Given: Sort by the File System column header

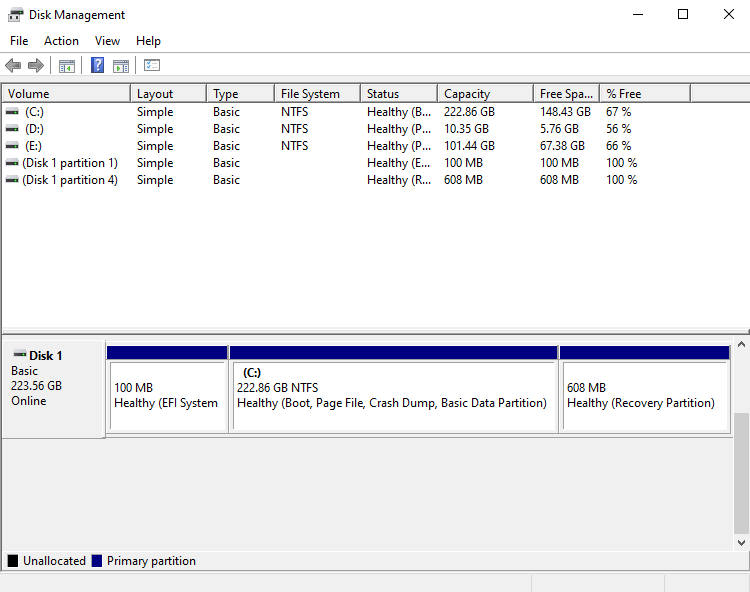Looking at the screenshot, I should [x=318, y=93].
